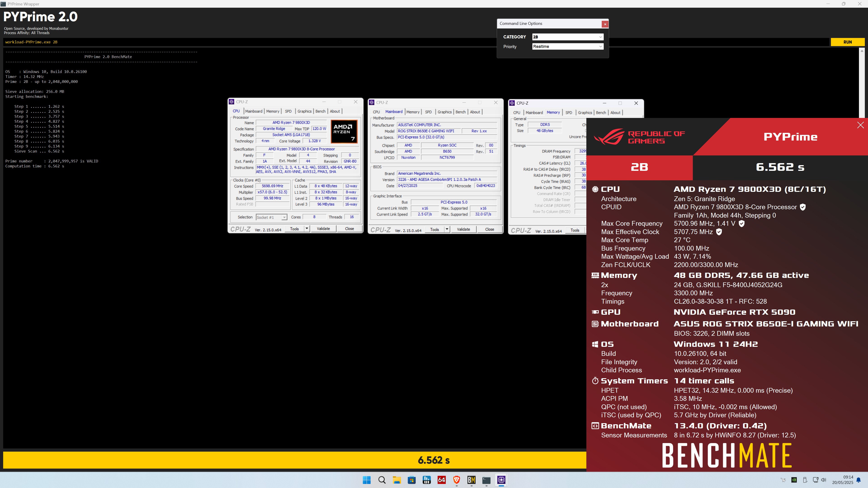Image resolution: width=868 pixels, height=488 pixels.
Task: Open SPD tab in Mainboard CPU-Z window
Action: click(x=428, y=112)
